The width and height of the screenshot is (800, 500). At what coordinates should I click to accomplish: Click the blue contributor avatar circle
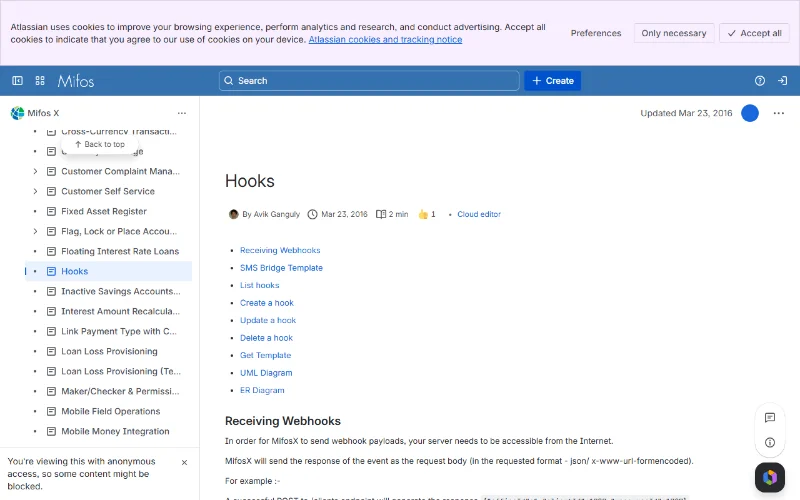[749, 113]
